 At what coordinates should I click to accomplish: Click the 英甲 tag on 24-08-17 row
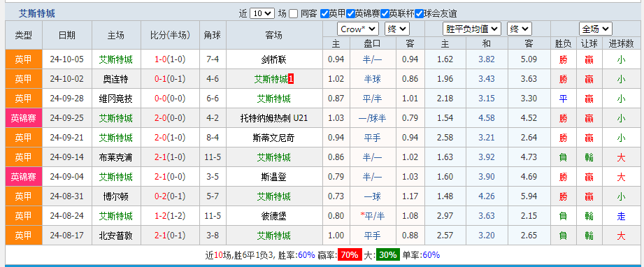[24, 236]
